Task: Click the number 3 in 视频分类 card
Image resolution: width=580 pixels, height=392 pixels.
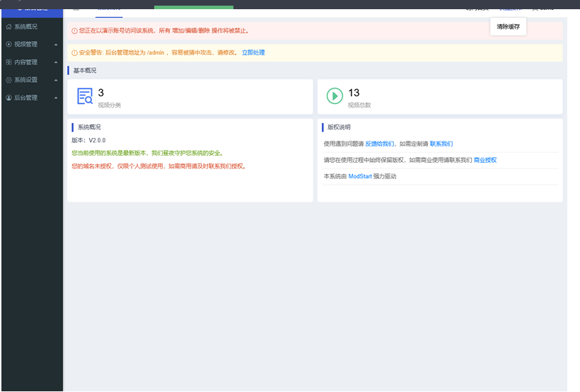Action: pos(100,93)
